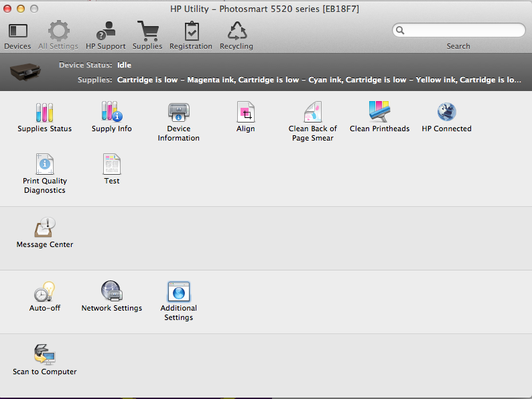The height and width of the screenshot is (399, 532).
Task: Click the Test page icon
Action: (x=112, y=164)
